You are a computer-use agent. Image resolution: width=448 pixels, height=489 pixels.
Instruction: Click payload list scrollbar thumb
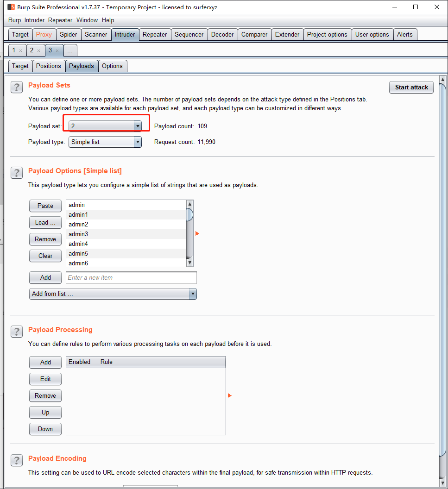click(189, 214)
